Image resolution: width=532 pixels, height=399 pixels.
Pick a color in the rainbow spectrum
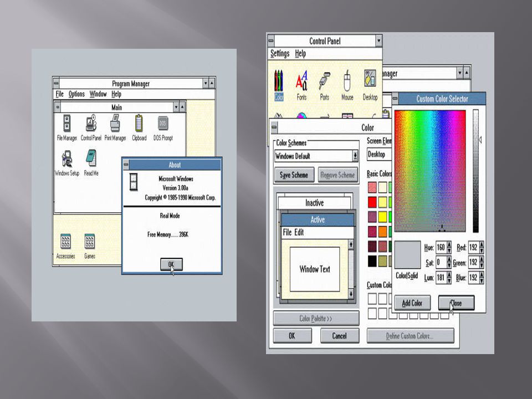tap(429, 171)
